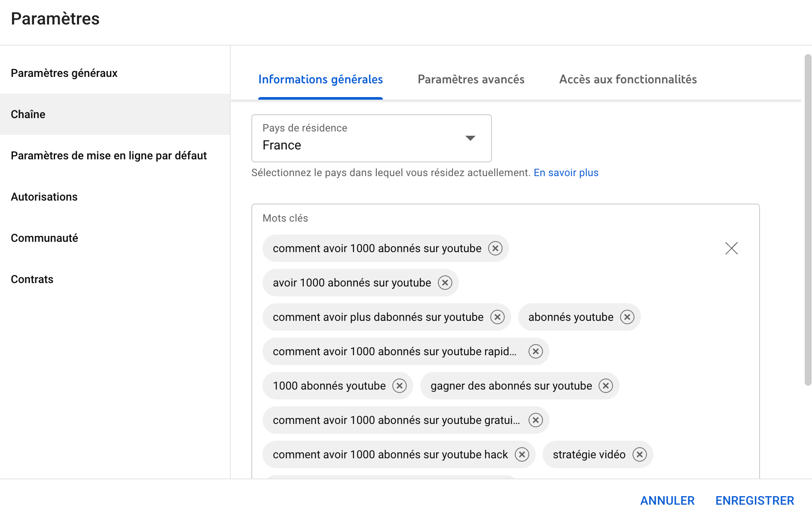Remove keyword ending in 'youtube gratui...'
The image size is (812, 518).
pyautogui.click(x=536, y=420)
